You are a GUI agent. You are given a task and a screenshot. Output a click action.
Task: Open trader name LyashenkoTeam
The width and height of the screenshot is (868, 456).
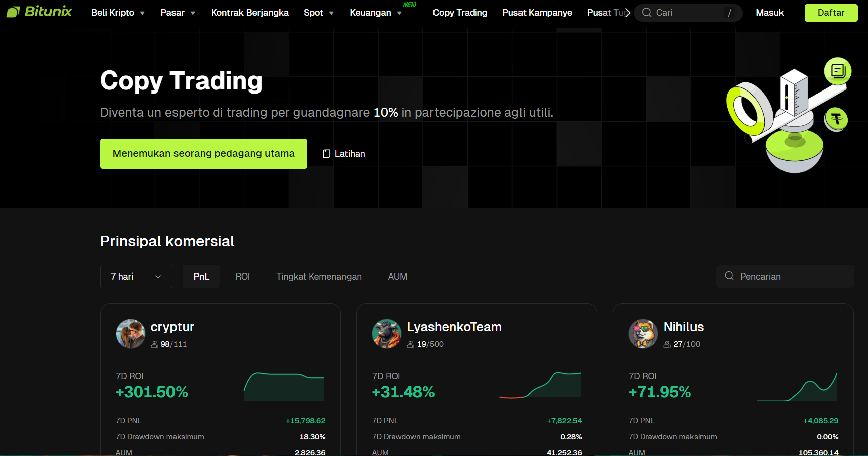click(455, 327)
